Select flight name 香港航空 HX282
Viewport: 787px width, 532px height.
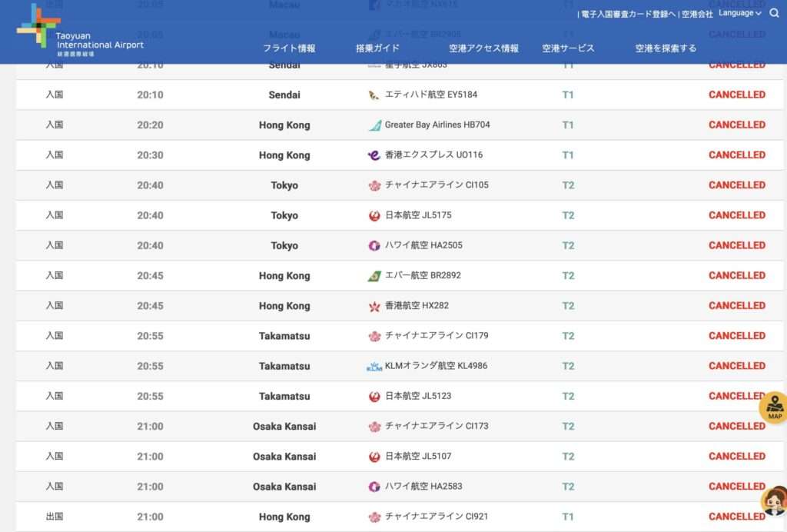tap(417, 305)
